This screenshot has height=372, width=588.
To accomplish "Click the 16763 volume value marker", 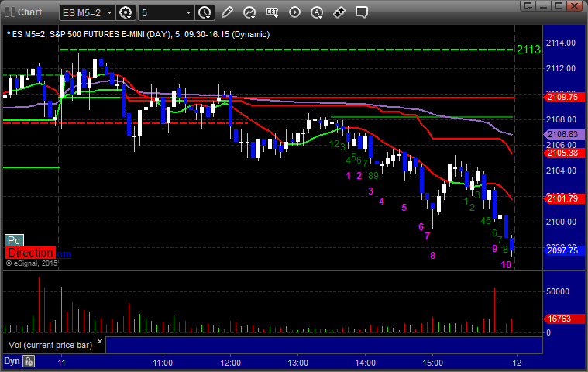I will 564,319.
